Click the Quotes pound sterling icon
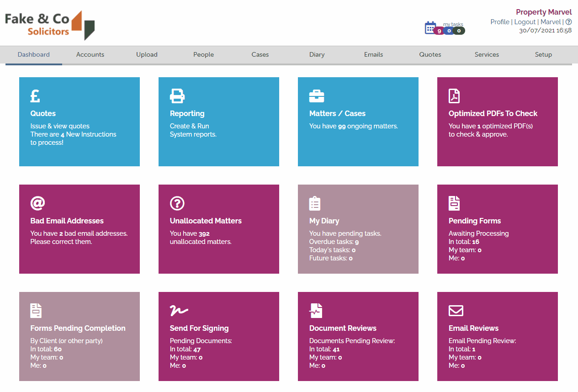The image size is (578, 392). (x=35, y=96)
